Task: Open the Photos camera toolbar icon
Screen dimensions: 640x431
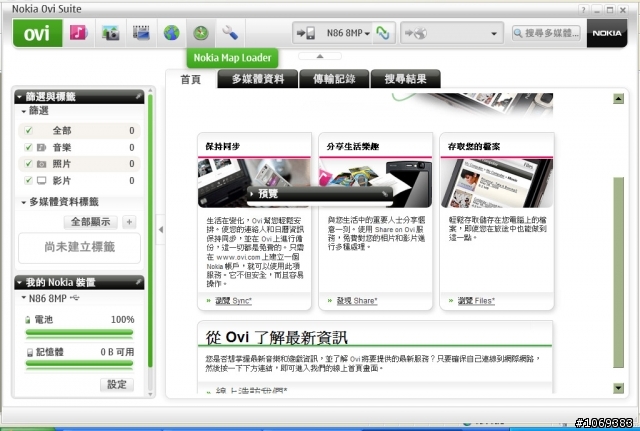Action: click(x=111, y=33)
